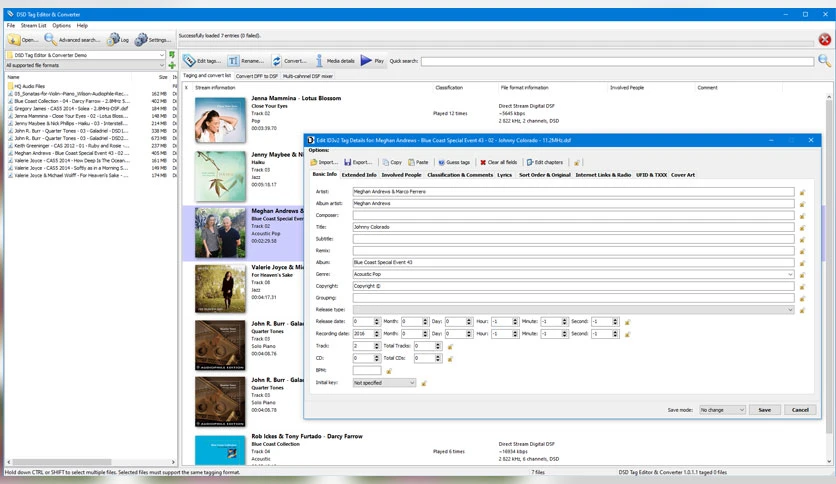Screen dimensions: 836x484
Task: Click the magnifier icon beside Quick search
Action: point(824,61)
